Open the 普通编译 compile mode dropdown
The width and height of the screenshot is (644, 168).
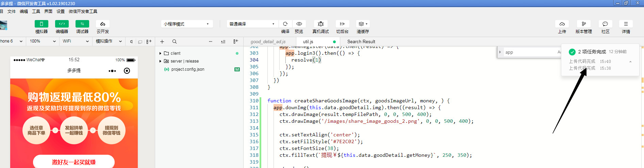pyautogui.click(x=252, y=24)
